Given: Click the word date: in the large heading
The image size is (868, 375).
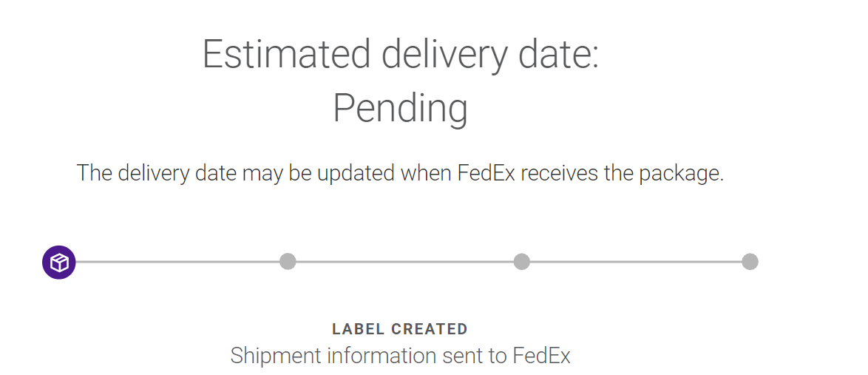Looking at the screenshot, I should coord(558,54).
